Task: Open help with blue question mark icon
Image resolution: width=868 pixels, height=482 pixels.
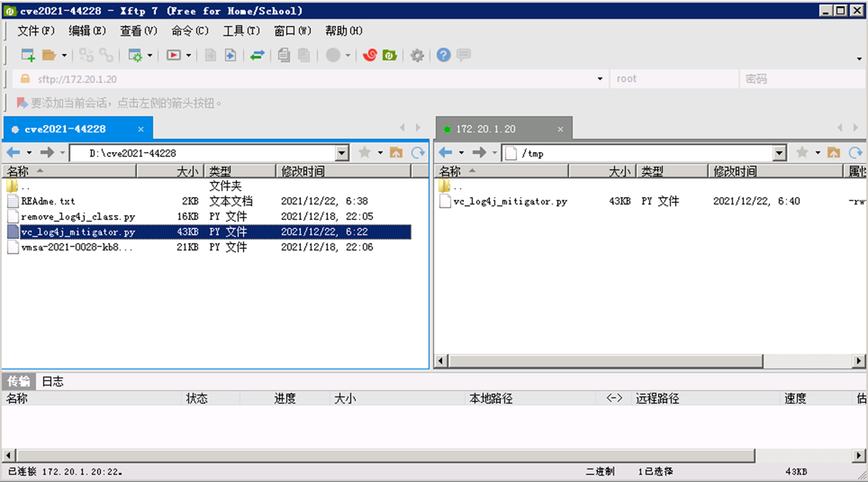Action: [443, 55]
